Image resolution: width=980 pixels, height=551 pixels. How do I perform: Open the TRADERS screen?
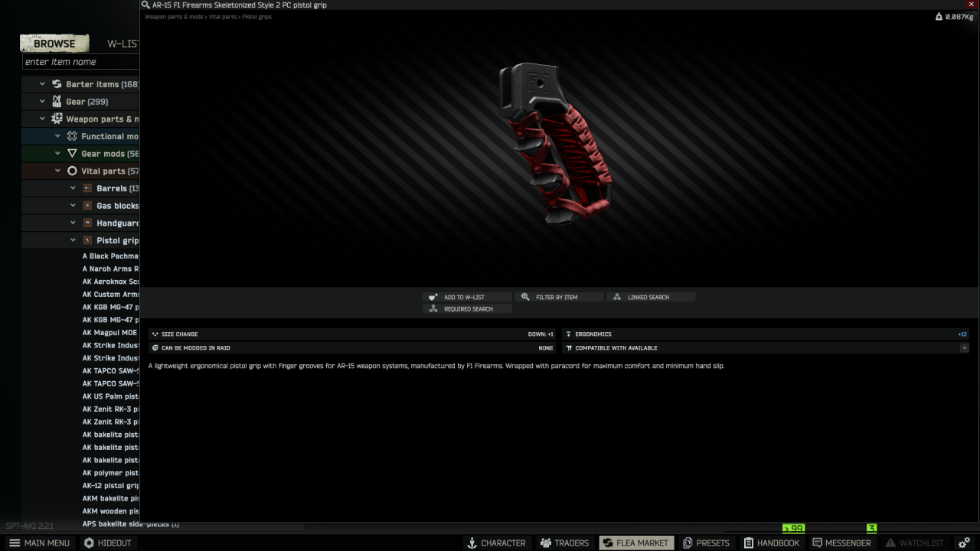(564, 543)
